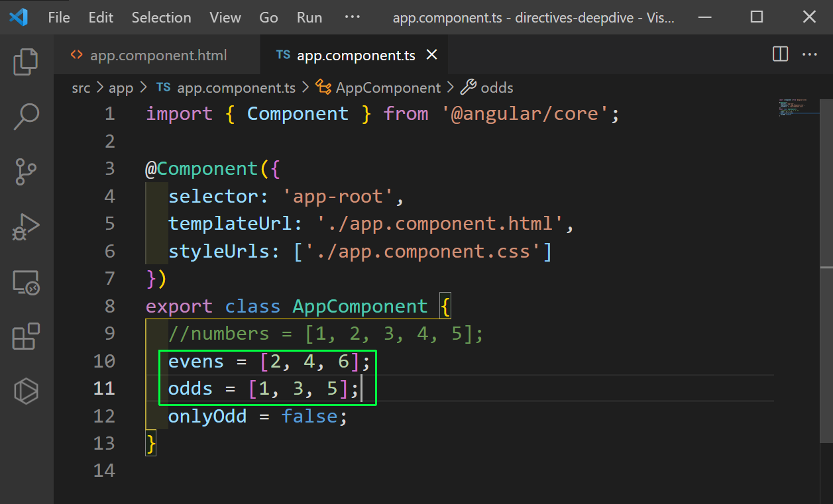
Task: Minimize the VS Code window
Action: point(704,17)
